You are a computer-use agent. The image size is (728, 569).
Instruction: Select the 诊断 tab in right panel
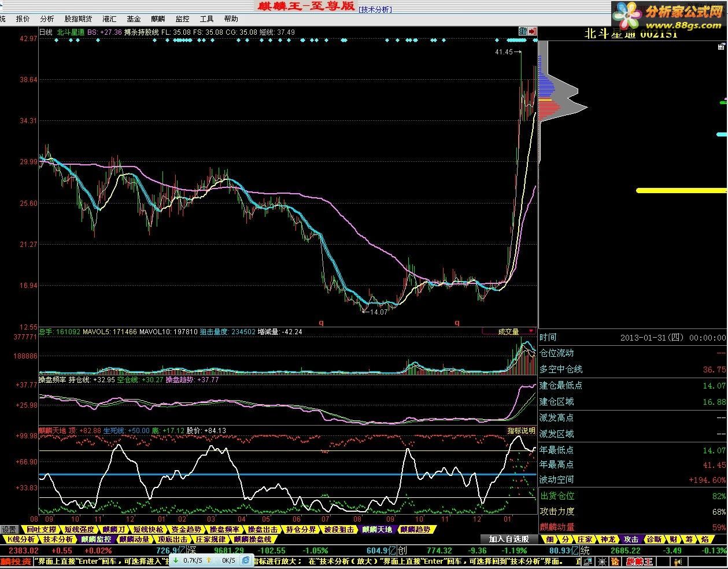point(653,539)
